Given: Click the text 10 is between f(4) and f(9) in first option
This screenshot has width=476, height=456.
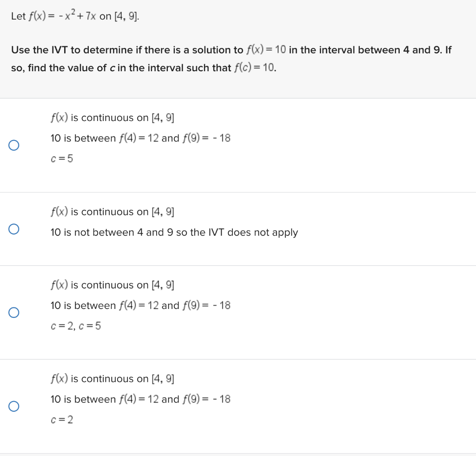Looking at the screenshot, I should click(x=139, y=138).
